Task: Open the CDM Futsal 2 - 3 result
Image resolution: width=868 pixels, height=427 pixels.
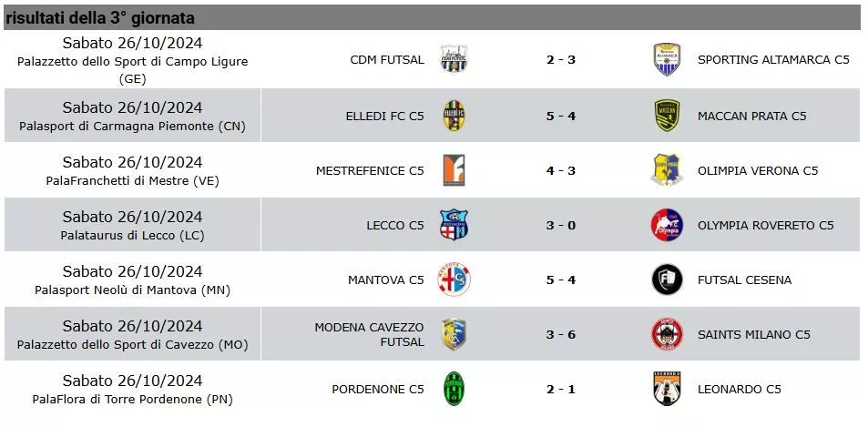Action: coord(561,60)
